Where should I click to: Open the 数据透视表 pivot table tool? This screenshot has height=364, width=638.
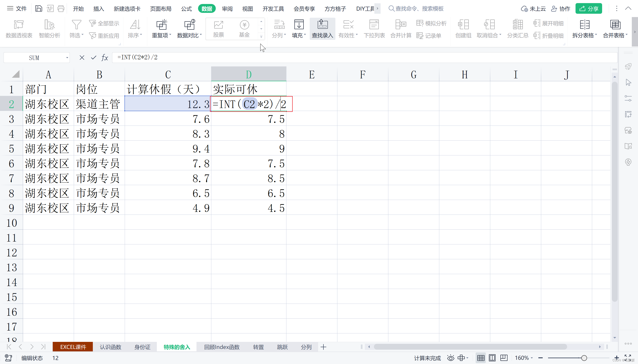(x=19, y=29)
